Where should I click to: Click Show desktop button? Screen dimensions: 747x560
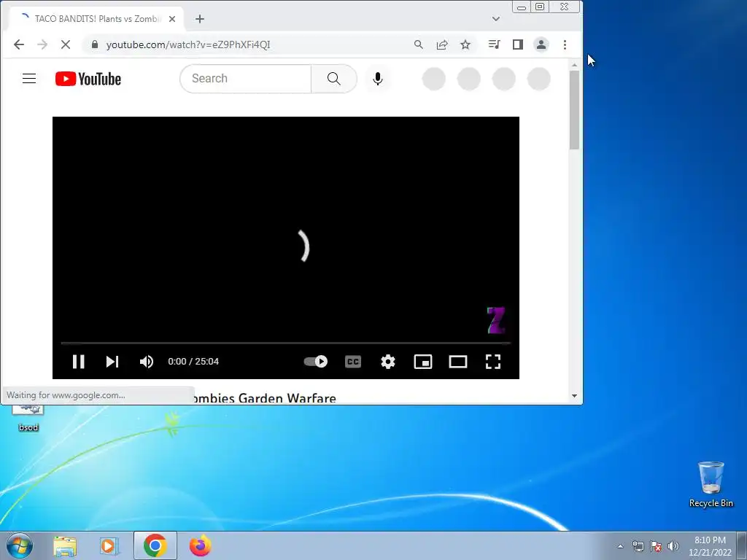coord(742,545)
